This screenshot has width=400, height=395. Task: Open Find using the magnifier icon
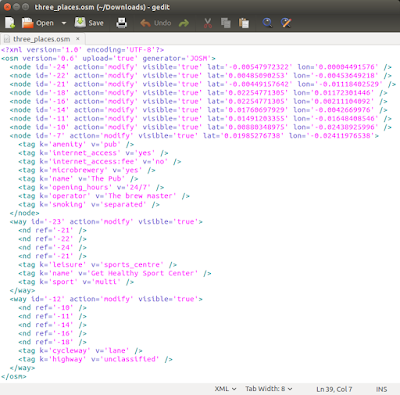(x=267, y=23)
